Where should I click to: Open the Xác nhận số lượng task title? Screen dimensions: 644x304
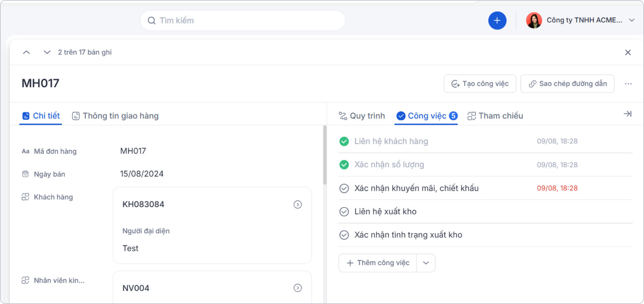coord(389,165)
